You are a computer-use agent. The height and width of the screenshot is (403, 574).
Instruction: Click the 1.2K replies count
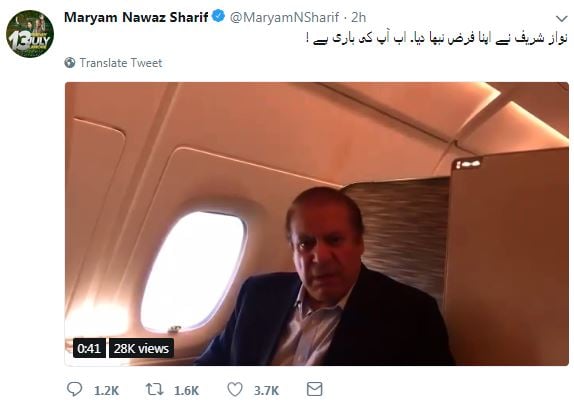[106, 391]
